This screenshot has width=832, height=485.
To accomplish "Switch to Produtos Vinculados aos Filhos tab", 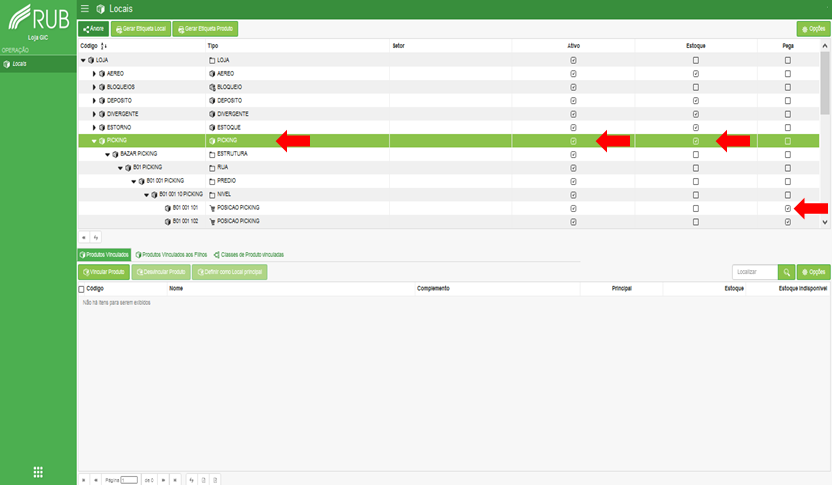I will pos(171,255).
